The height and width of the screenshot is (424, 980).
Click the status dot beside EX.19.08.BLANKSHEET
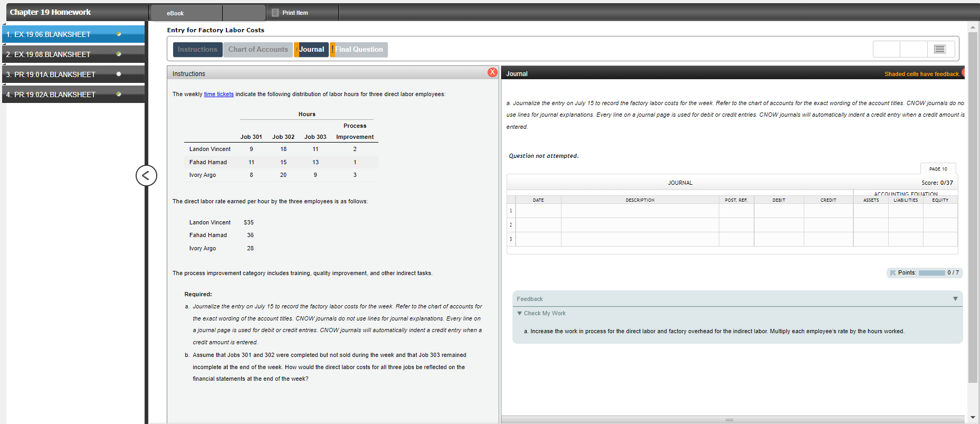[119, 54]
